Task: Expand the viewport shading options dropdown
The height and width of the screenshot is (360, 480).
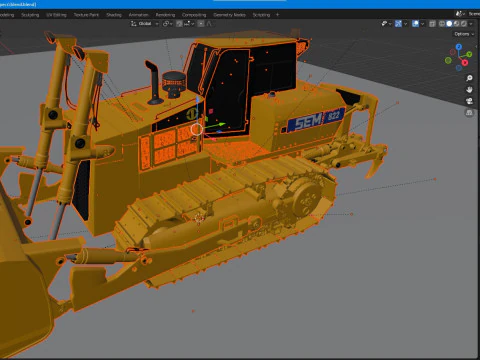Action: click(471, 24)
